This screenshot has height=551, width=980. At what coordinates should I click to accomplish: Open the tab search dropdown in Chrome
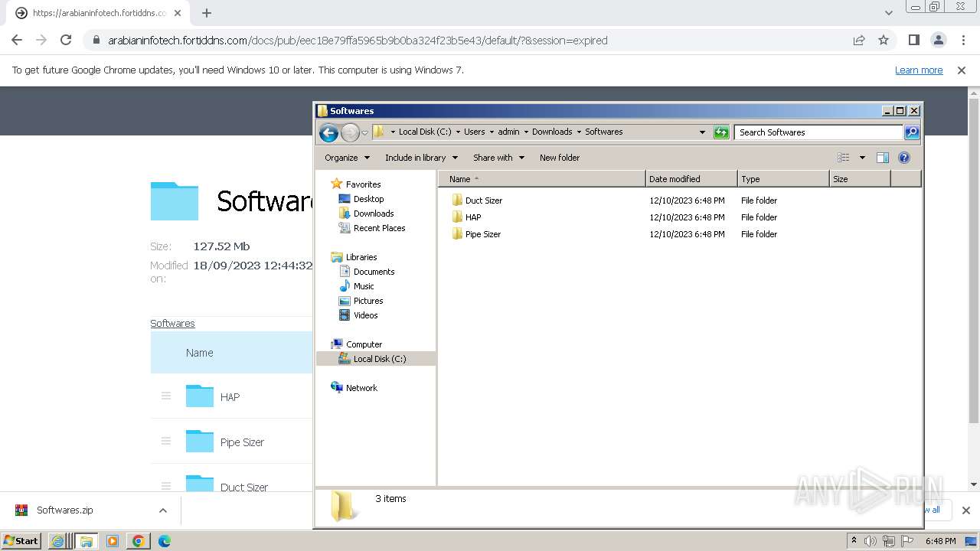tap(888, 13)
